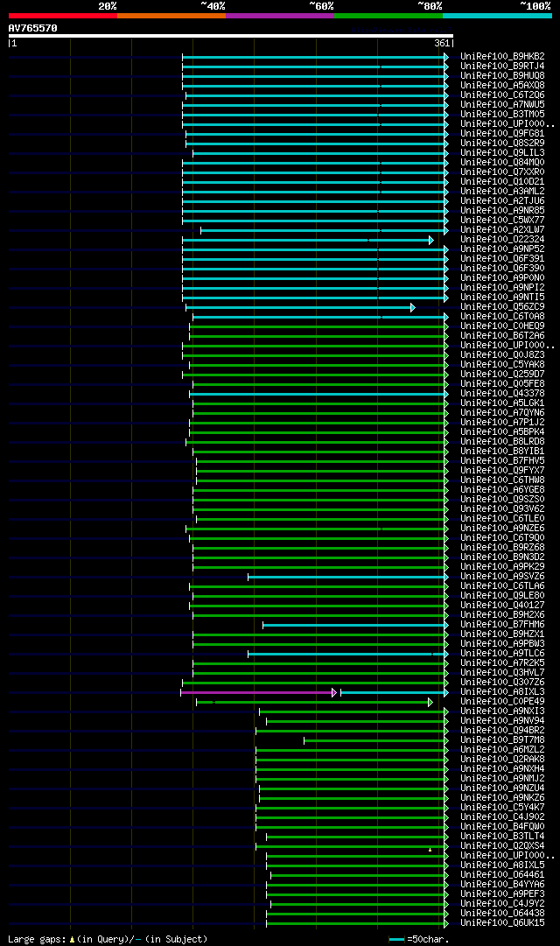This screenshot has width=560, height=946.
Task: Click the UniRef100_Q0J8Z3 label
Action: (502, 354)
